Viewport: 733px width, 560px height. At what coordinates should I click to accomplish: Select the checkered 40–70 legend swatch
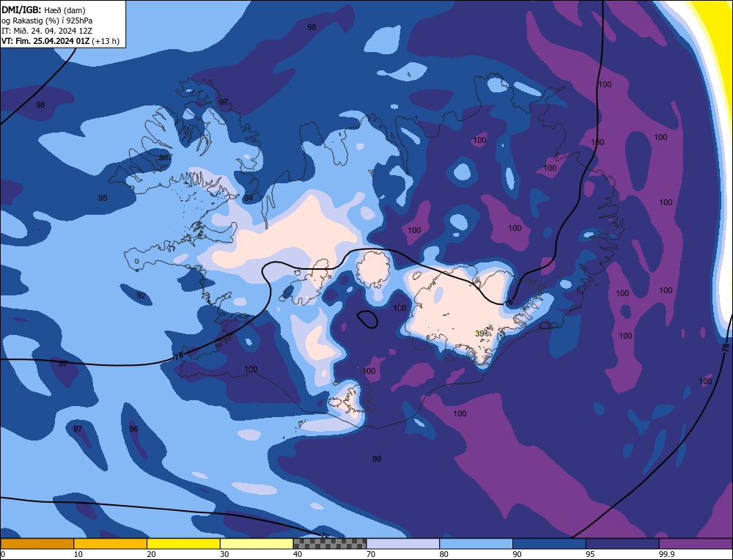(330, 544)
